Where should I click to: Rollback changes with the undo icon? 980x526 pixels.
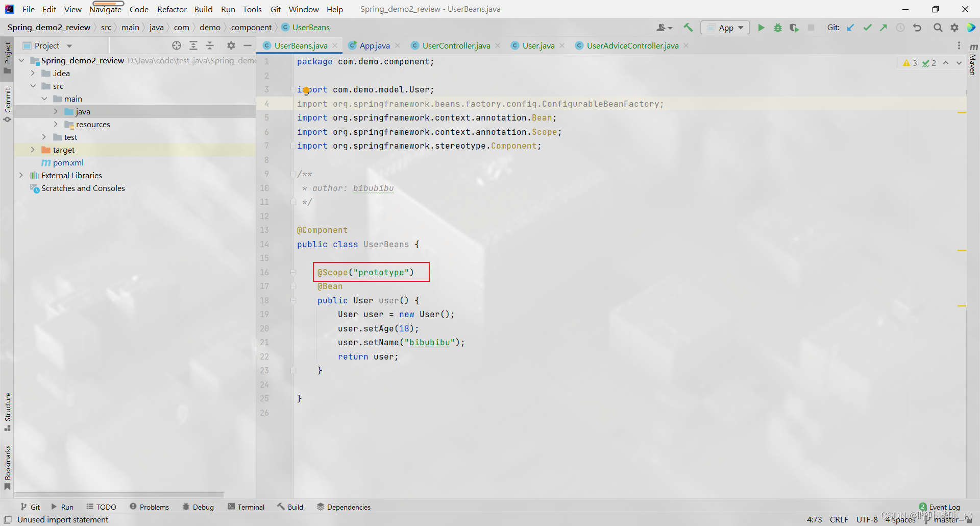click(x=917, y=28)
